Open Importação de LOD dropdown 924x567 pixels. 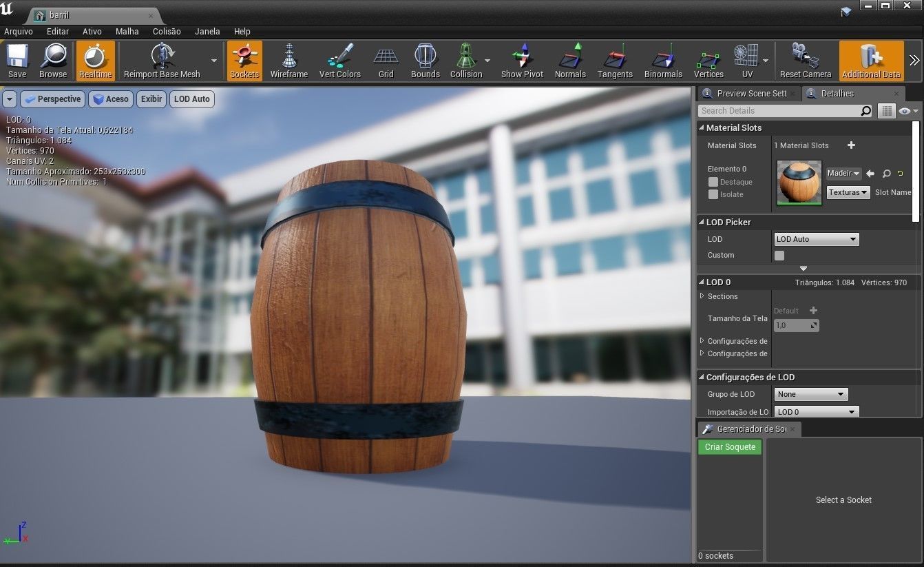817,412
